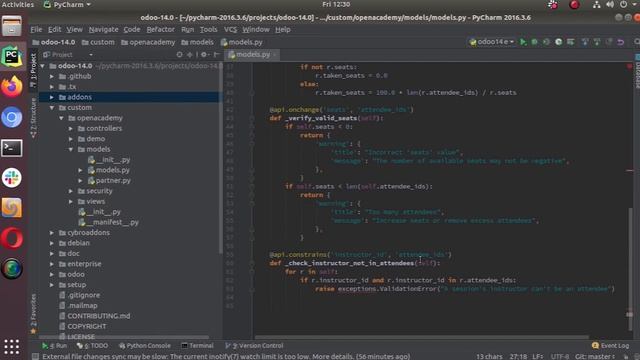
Task: Click the openacademy breadcrumb
Action: (148, 42)
